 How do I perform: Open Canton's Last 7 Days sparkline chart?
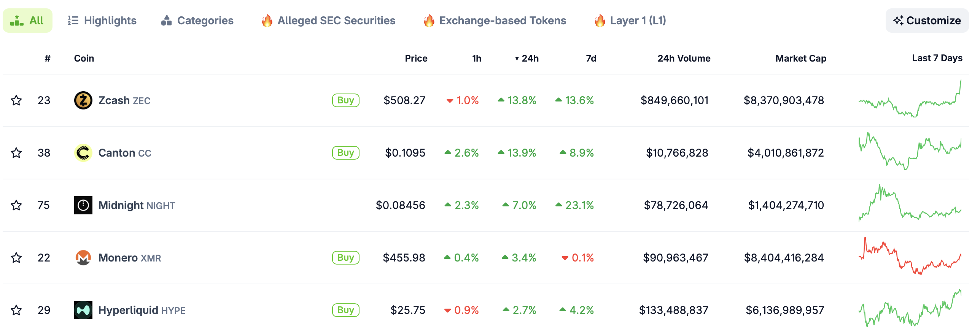coord(910,152)
